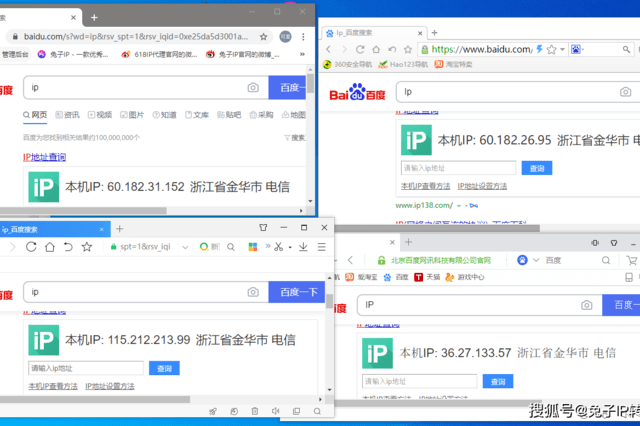The width and height of the screenshot is (640, 426).
Task: Switch to 文库 tab in Chrome Baidu results
Action: pyautogui.click(x=197, y=115)
